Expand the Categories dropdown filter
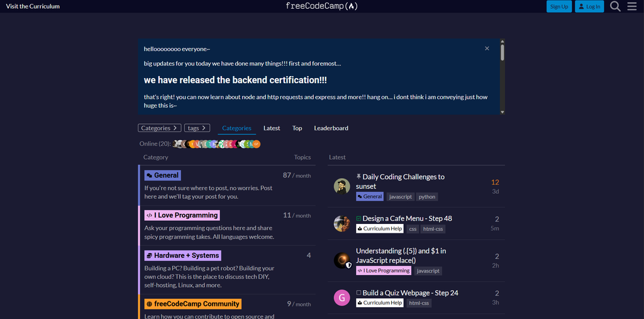The image size is (644, 319). pyautogui.click(x=159, y=128)
